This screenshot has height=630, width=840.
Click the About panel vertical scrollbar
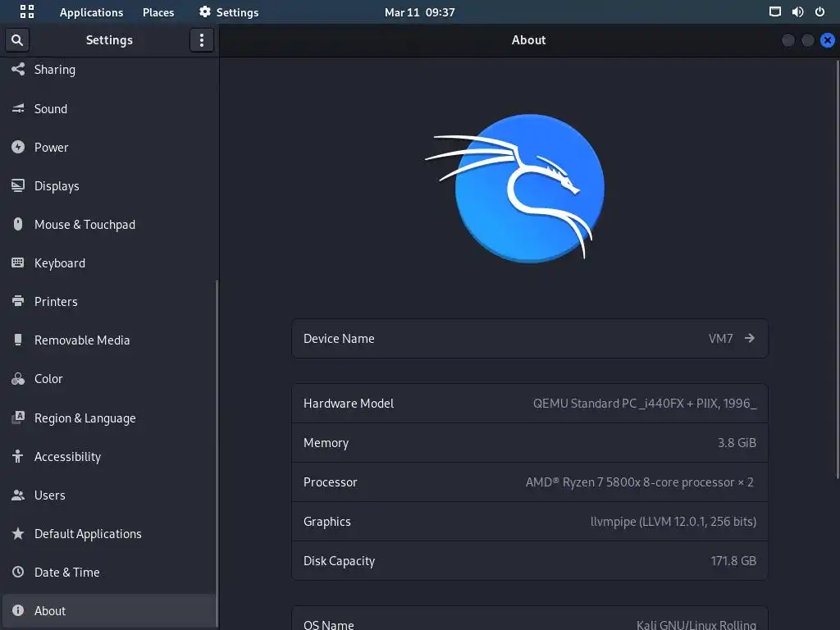coord(838,269)
